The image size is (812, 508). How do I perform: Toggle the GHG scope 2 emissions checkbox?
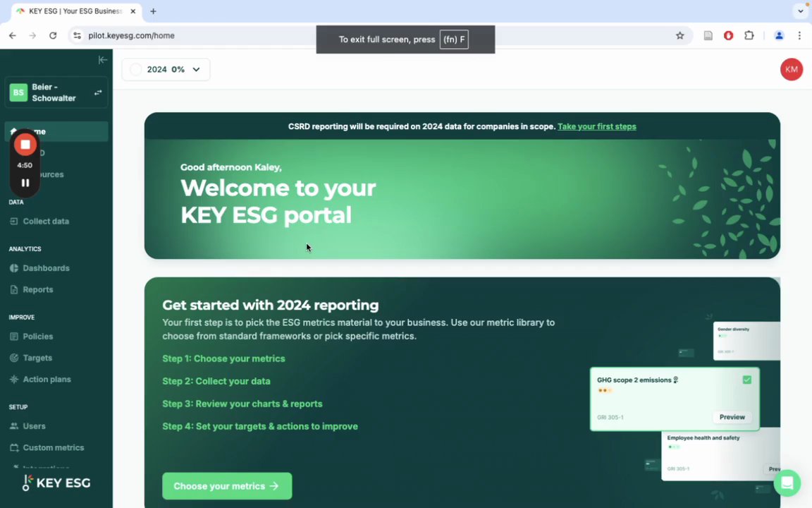[746, 380]
